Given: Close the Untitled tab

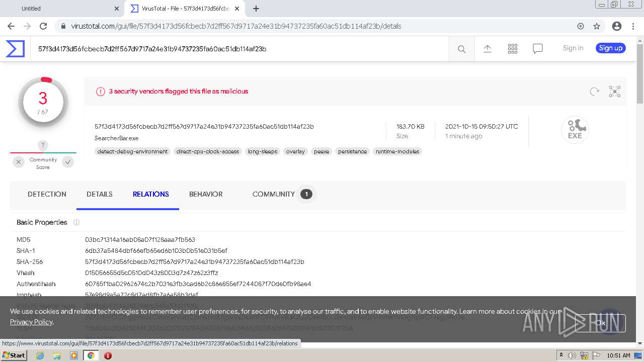Looking at the screenshot, I should (117, 9).
